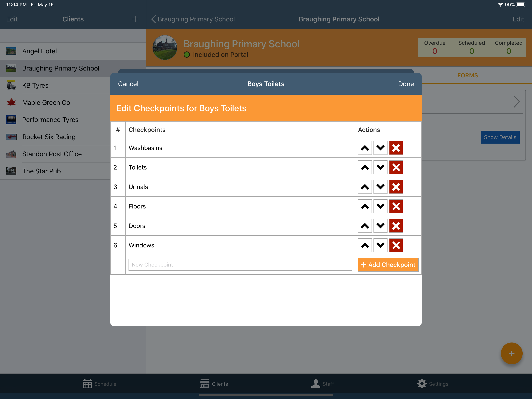The width and height of the screenshot is (532, 399).
Task: Focus the New Checkpoint text field
Action: 240,265
